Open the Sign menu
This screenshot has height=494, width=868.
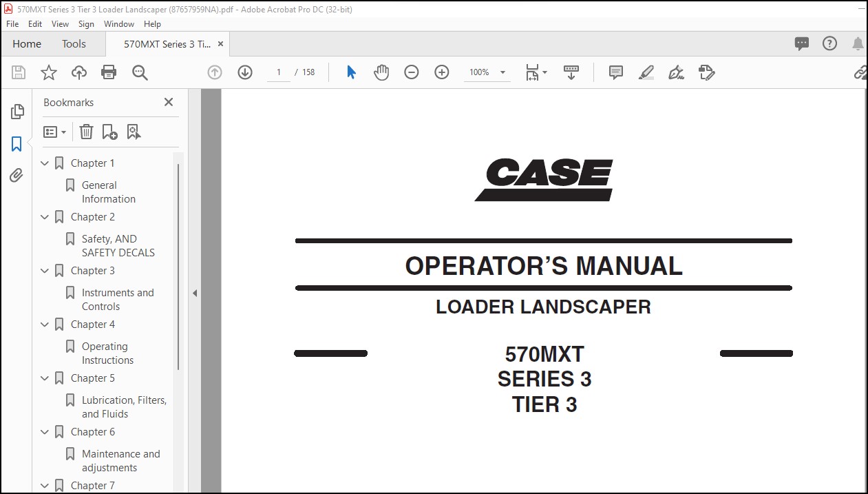pos(86,24)
